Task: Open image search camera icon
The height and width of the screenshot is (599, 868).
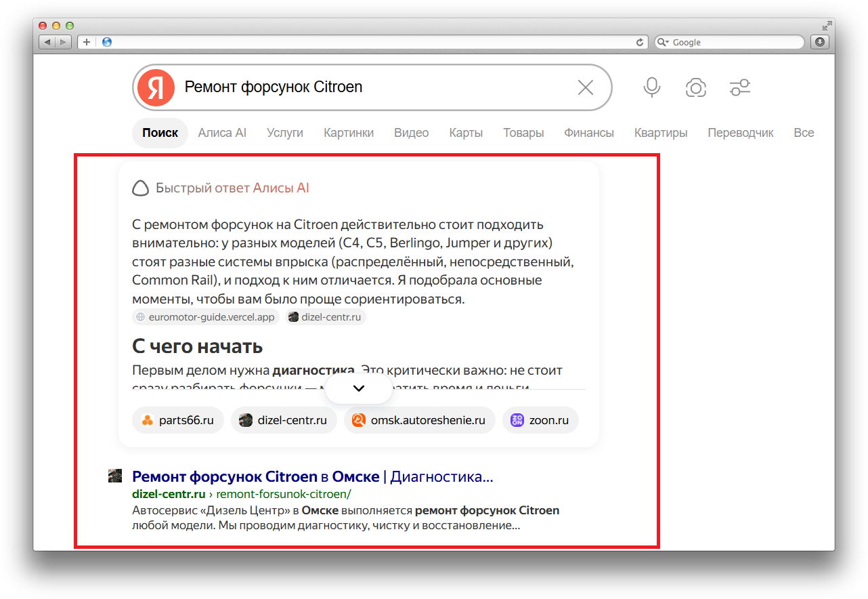Action: [x=696, y=87]
